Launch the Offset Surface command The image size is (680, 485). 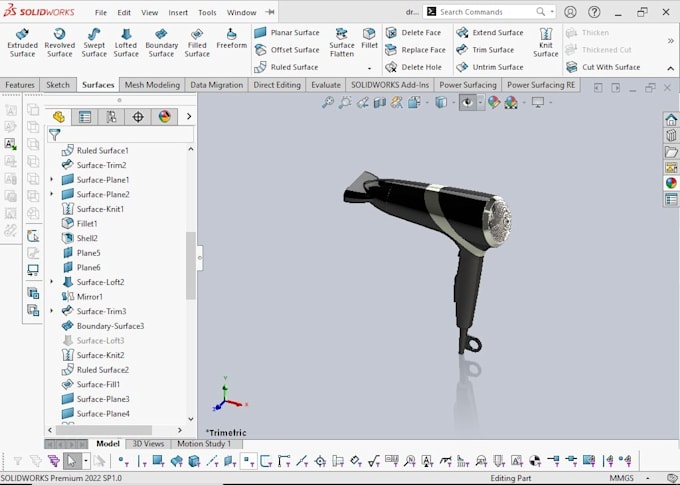click(287, 50)
